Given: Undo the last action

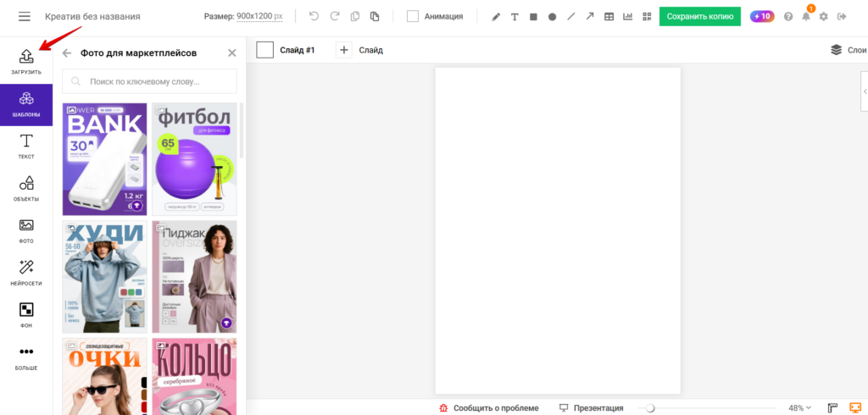Looking at the screenshot, I should click(x=314, y=17).
